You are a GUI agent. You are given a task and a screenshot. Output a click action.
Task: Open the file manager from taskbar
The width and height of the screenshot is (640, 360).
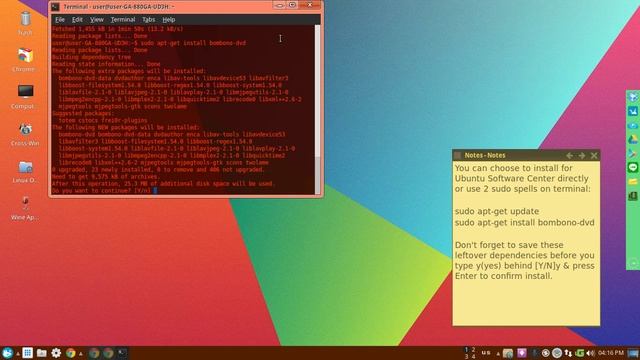[x=42, y=353]
